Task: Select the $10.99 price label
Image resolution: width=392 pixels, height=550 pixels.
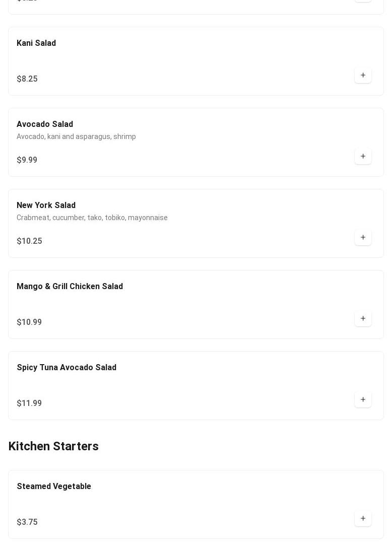Action: click(x=29, y=322)
